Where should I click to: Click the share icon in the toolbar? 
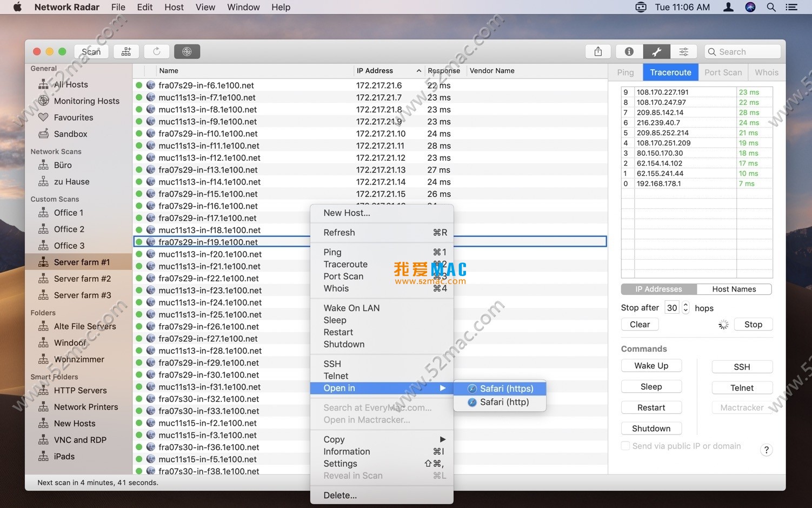pyautogui.click(x=598, y=51)
